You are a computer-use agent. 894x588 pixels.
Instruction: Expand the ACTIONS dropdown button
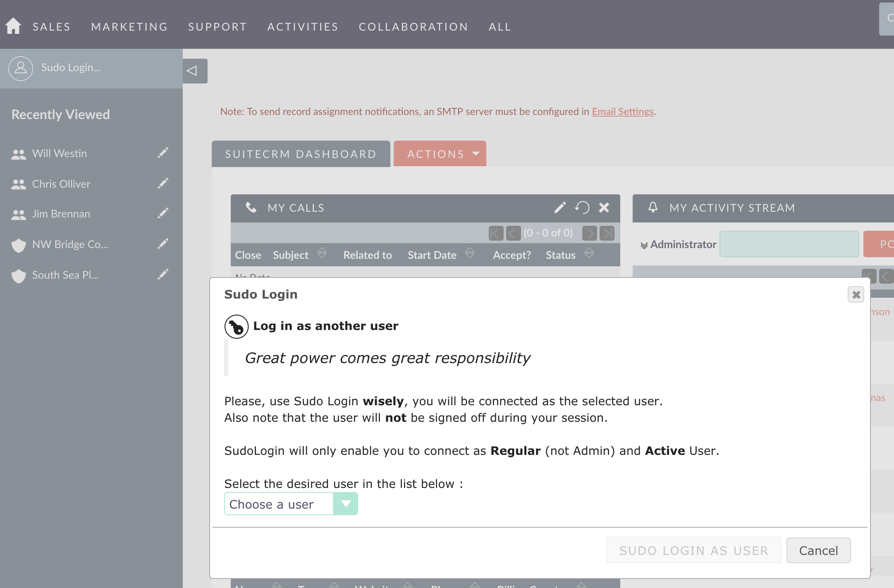[x=441, y=153]
